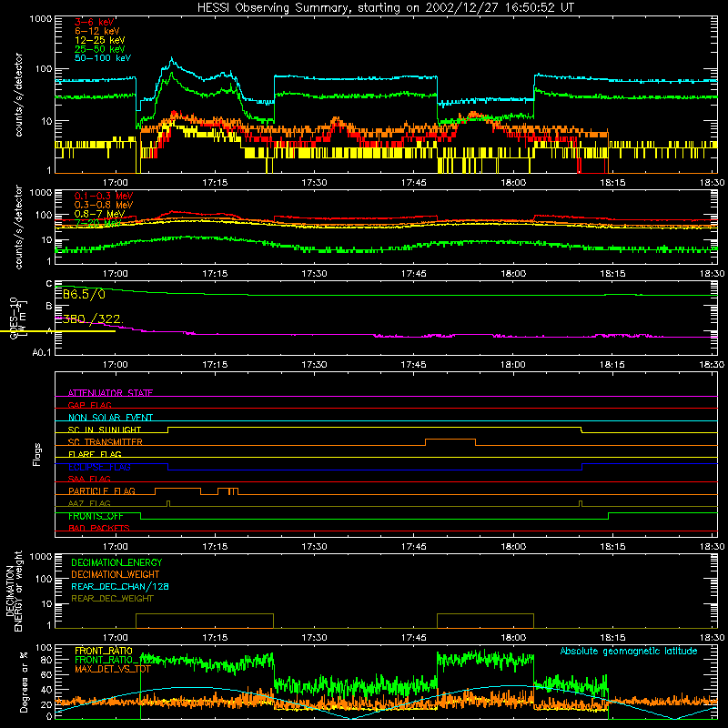Click the 380./322. annotation in GOES panel
728x728 pixels.
click(91, 319)
